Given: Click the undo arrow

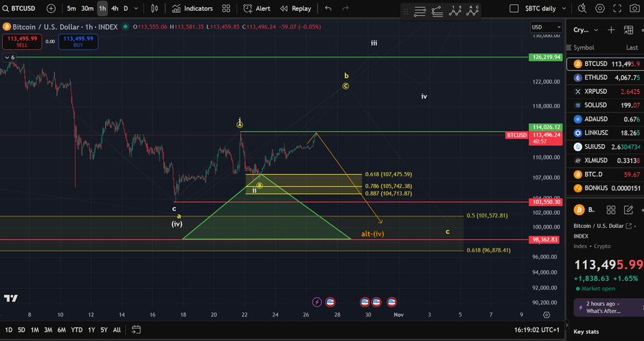Looking at the screenshot, I should pyautogui.click(x=328, y=9).
